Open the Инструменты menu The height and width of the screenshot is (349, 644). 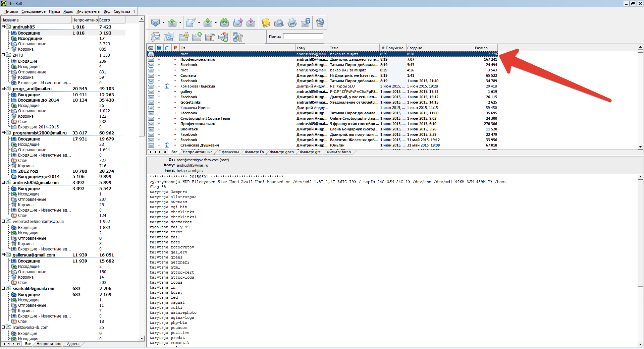(88, 11)
